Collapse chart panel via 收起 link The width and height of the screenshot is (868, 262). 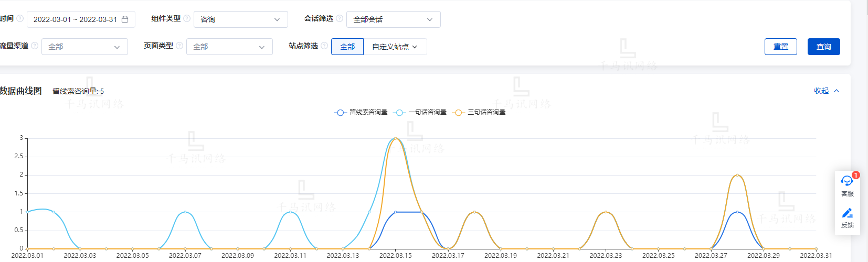tap(826, 91)
